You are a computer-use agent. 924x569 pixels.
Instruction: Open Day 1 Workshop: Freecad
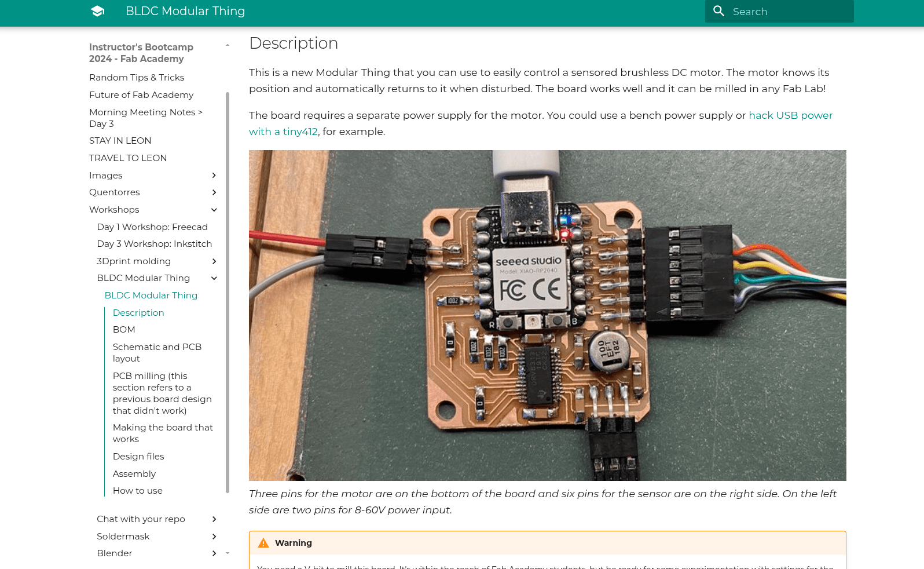coord(152,227)
